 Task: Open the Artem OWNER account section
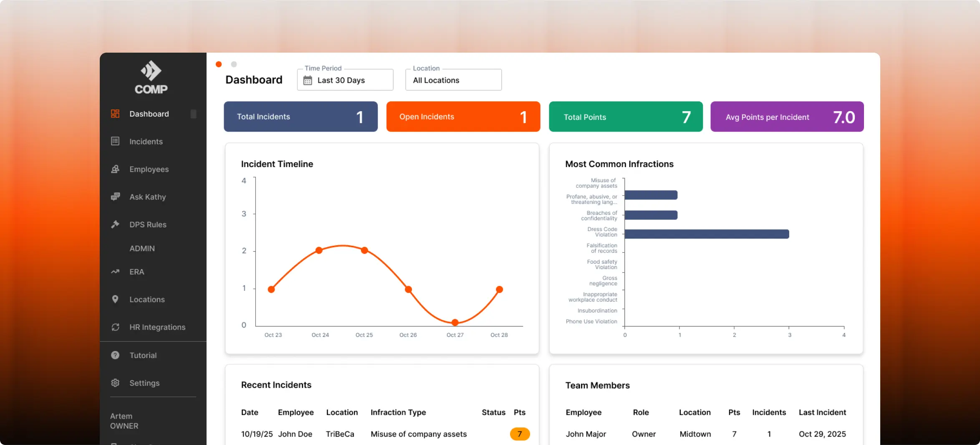tap(124, 421)
